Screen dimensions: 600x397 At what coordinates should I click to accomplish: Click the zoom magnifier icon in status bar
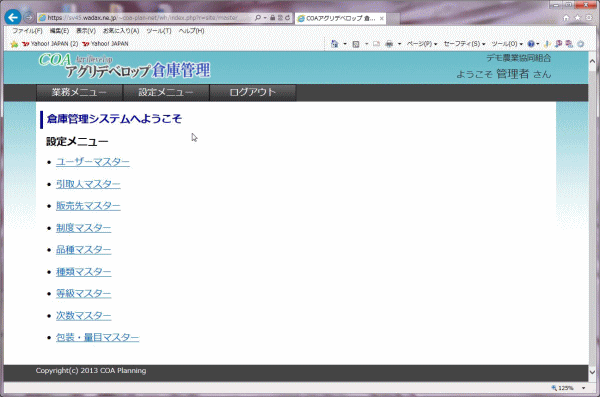[x=554, y=388]
